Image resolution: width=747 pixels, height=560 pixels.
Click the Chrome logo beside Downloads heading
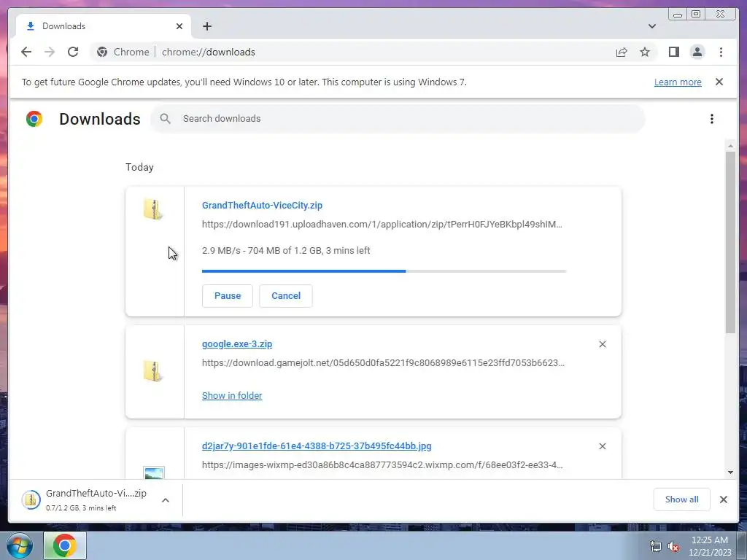(34, 119)
